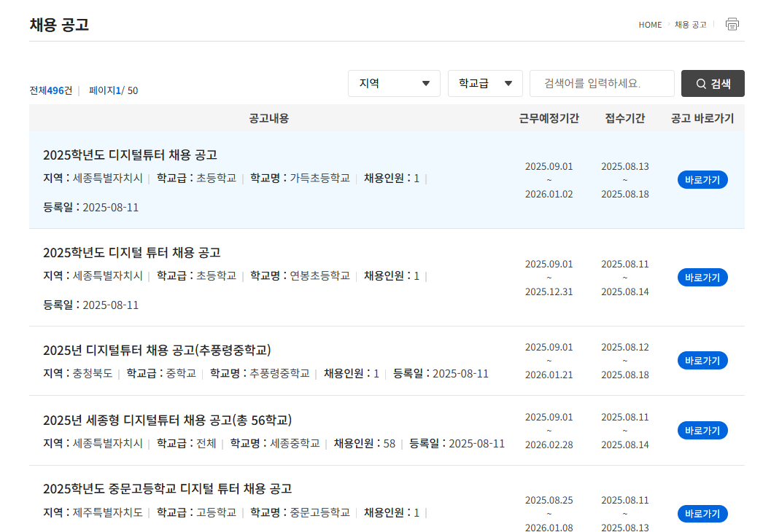The image size is (763, 532).
Task: Click the magnifier icon in the 검색 button
Action: [x=700, y=83]
